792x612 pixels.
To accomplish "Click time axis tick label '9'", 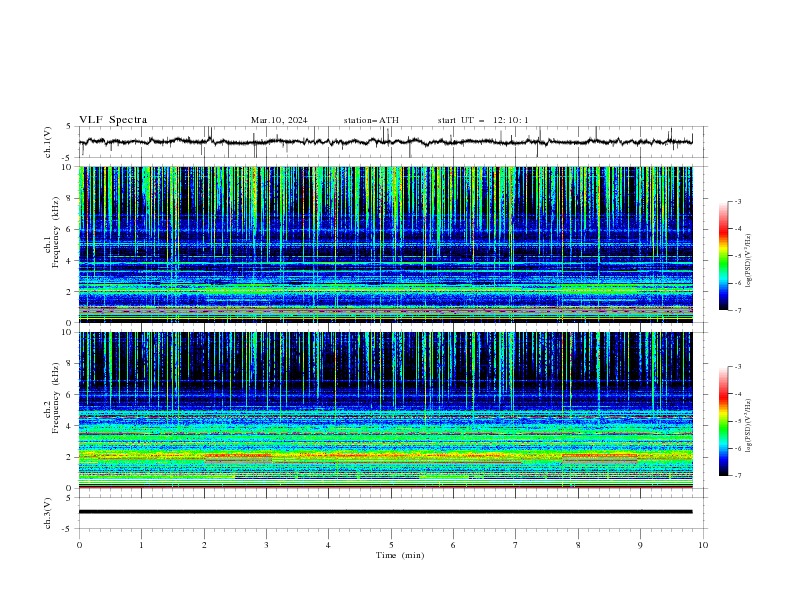I will [640, 545].
